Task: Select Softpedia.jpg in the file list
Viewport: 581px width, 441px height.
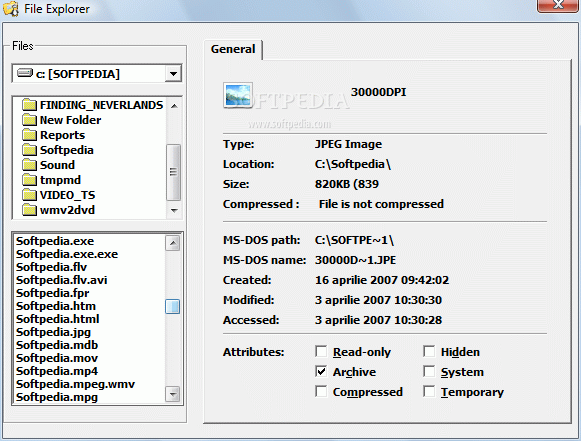Action: (x=53, y=332)
